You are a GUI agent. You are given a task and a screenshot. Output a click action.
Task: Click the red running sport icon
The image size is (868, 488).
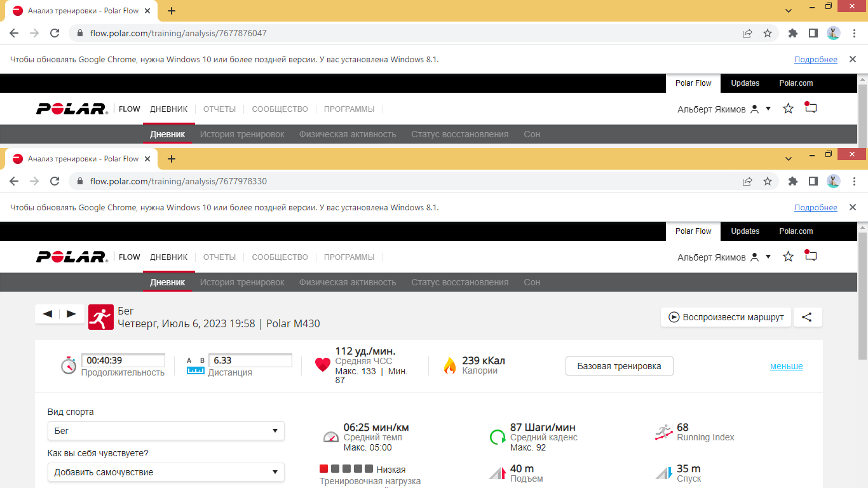100,316
